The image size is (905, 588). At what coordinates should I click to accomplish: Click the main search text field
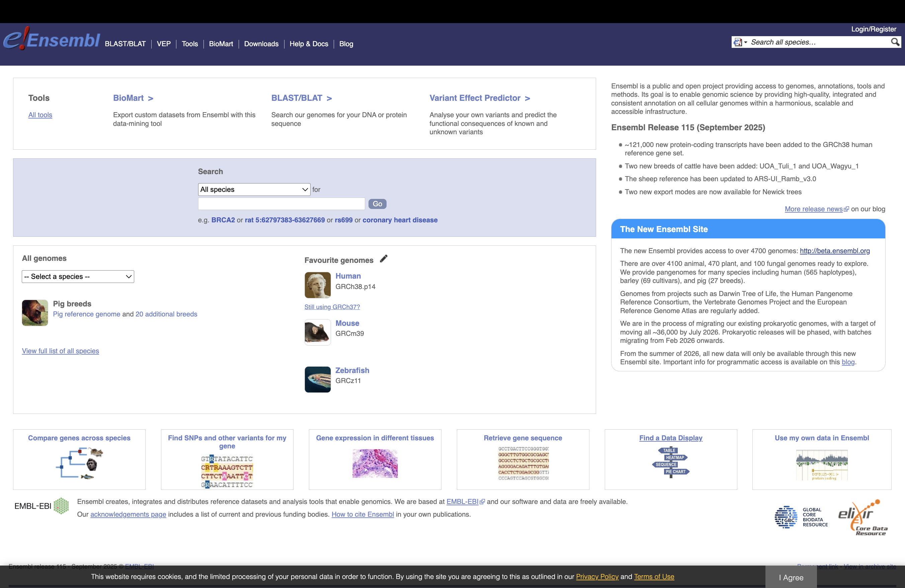(281, 204)
